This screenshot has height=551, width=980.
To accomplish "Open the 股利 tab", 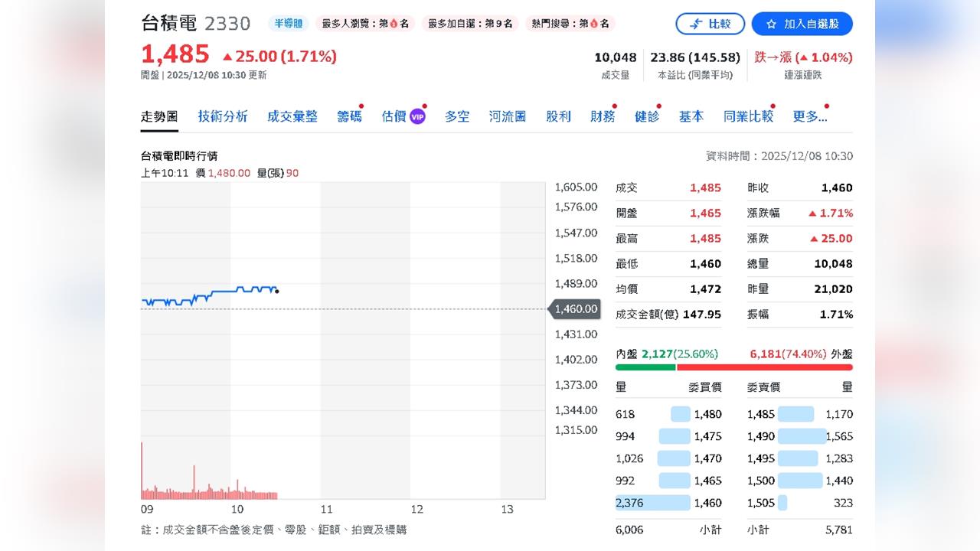I will tap(558, 116).
